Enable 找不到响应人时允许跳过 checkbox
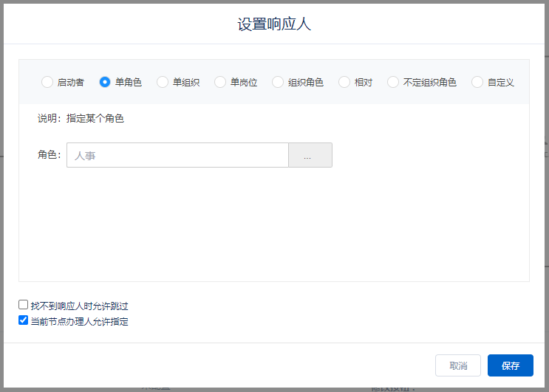This screenshot has height=392, width=549. tap(24, 305)
